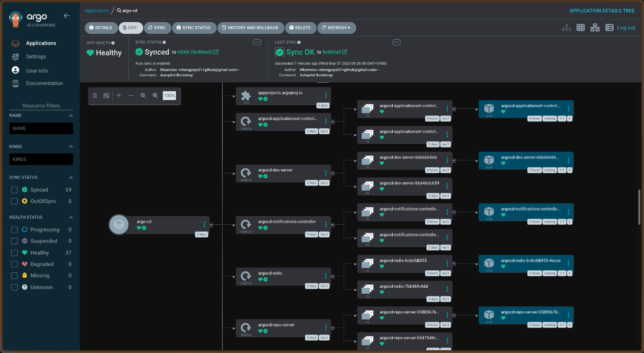644x353 pixels.
Task: Check the Degraded health filter
Action: click(x=14, y=264)
